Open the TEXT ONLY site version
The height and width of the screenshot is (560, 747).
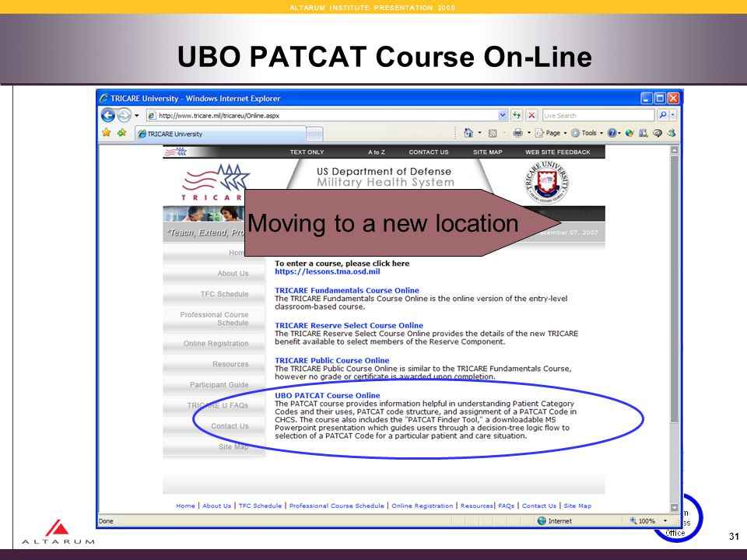pyautogui.click(x=307, y=152)
